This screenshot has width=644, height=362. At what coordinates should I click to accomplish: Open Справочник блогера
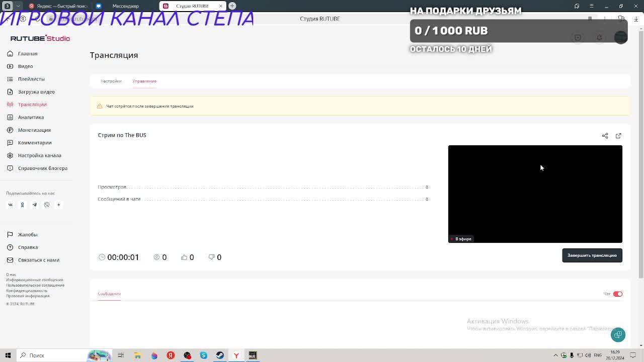pos(43,168)
